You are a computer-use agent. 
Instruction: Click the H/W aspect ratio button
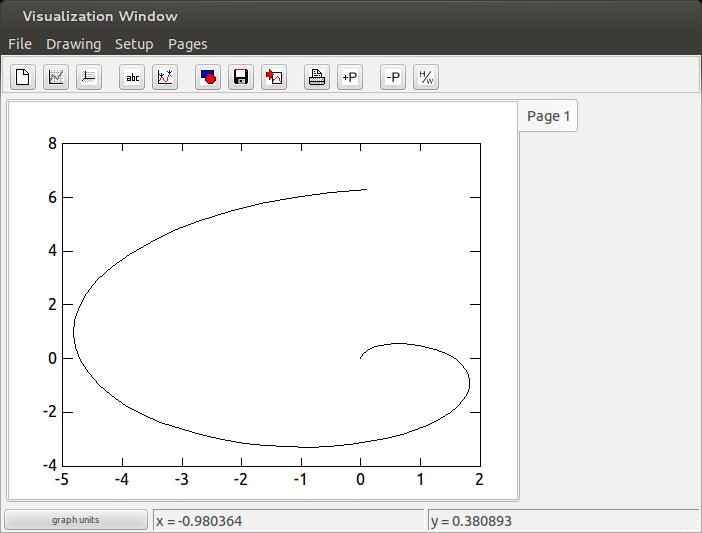[426, 77]
